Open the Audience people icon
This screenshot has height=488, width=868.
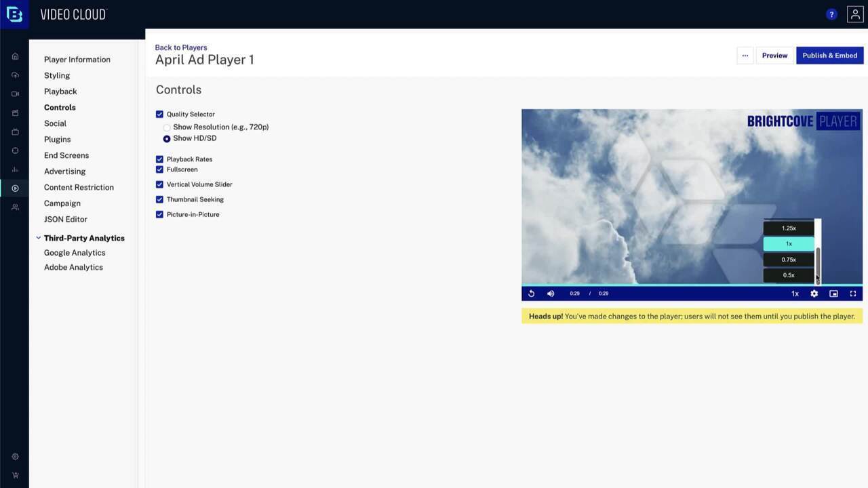[x=15, y=207]
